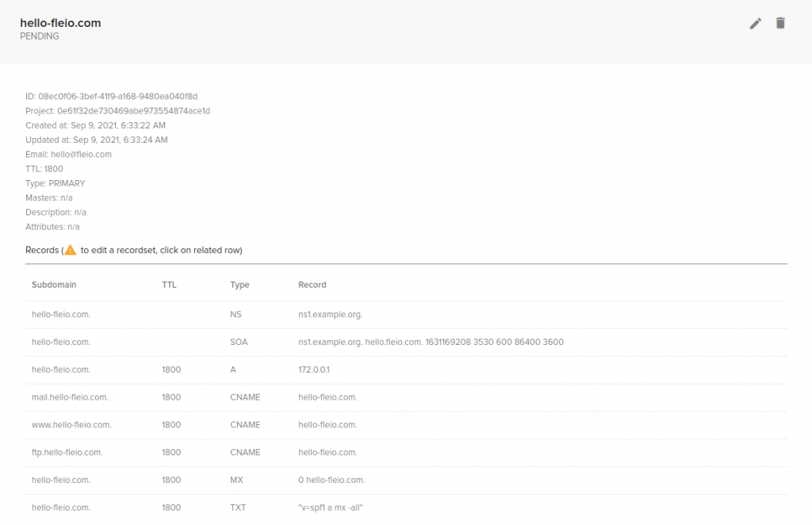The width and height of the screenshot is (812, 525).
Task: Click the Records instruction heading text
Action: [x=133, y=250]
